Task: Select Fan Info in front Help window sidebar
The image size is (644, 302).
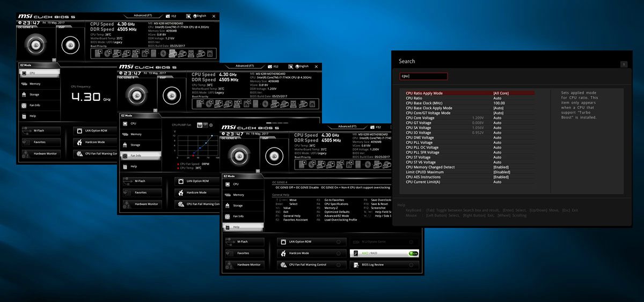Action: point(243,216)
